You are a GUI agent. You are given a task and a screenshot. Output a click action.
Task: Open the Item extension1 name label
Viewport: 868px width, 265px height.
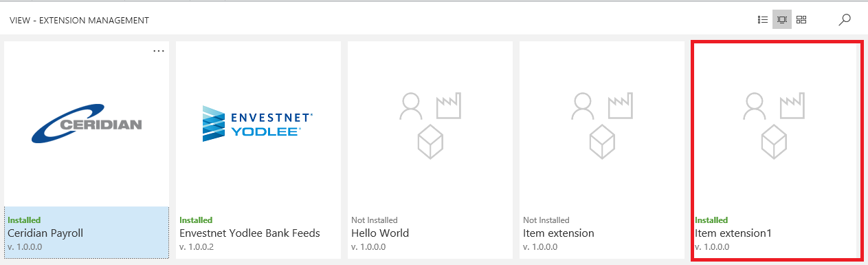pyautogui.click(x=733, y=233)
